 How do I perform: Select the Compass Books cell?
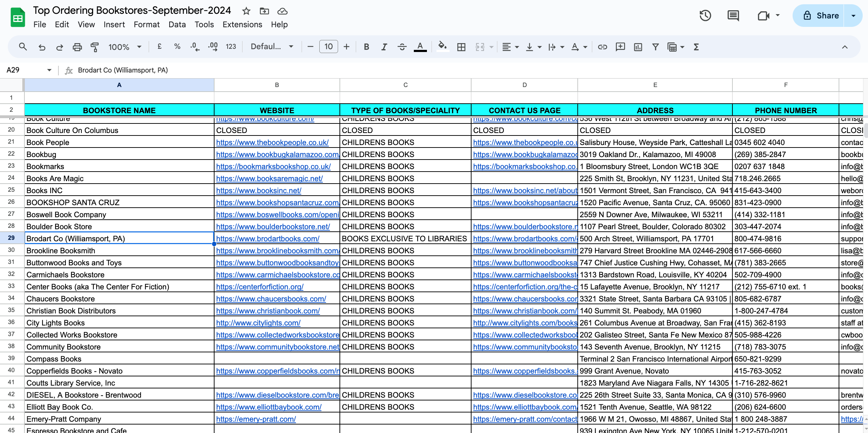(x=119, y=359)
